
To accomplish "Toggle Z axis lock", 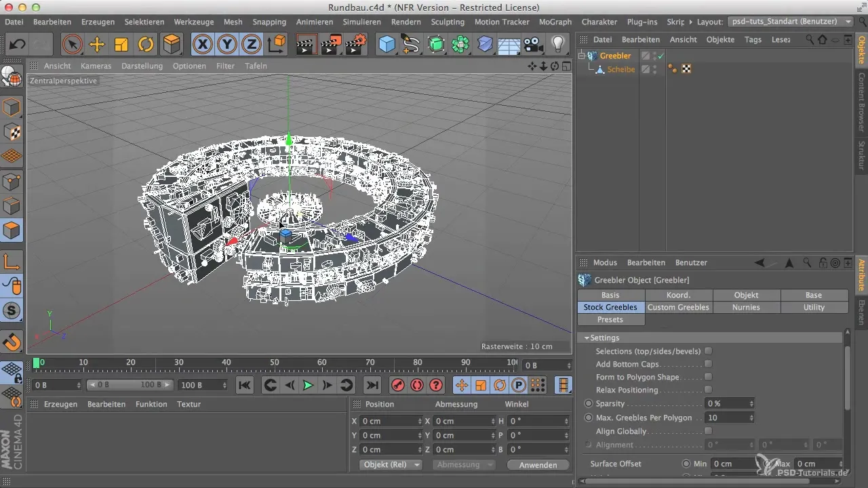I will click(x=252, y=45).
